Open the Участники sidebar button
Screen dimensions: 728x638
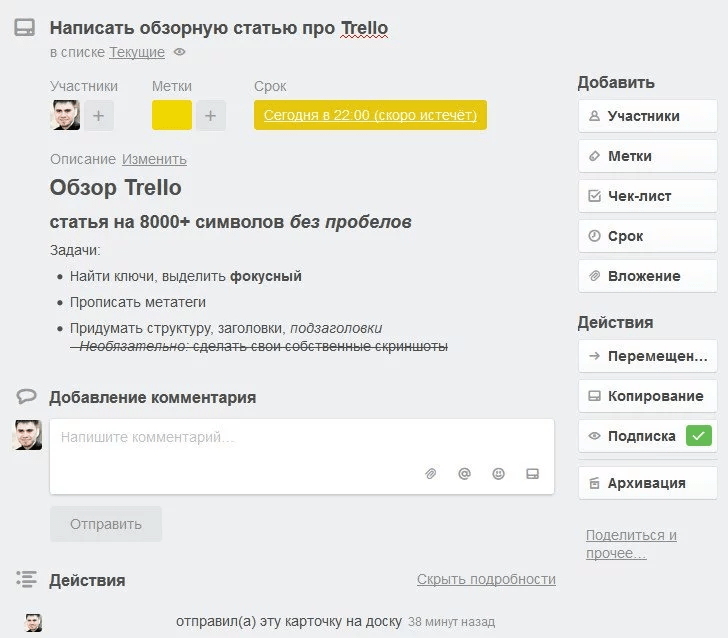click(648, 116)
